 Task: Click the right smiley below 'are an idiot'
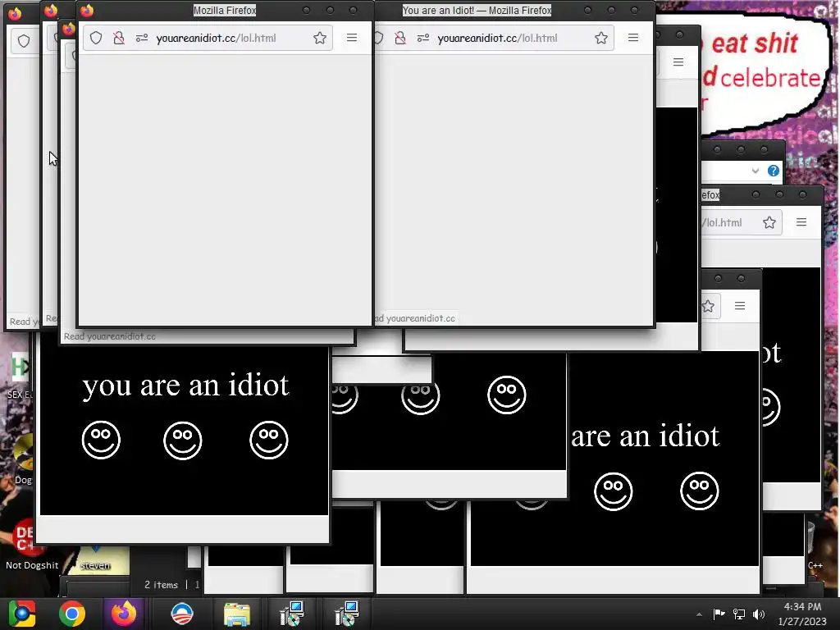coord(699,491)
